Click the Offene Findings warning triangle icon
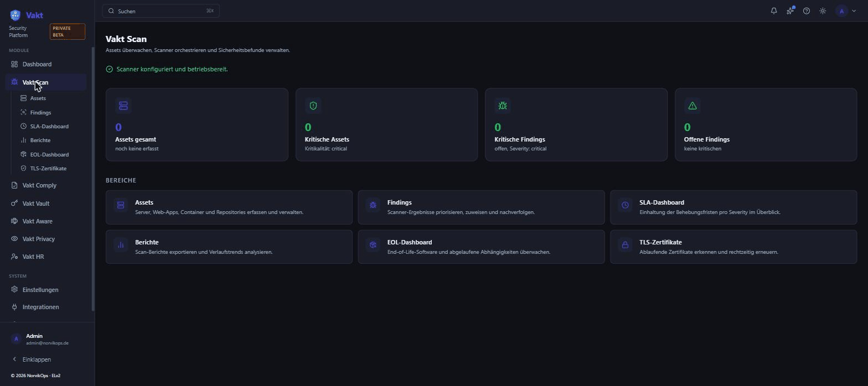 click(692, 105)
